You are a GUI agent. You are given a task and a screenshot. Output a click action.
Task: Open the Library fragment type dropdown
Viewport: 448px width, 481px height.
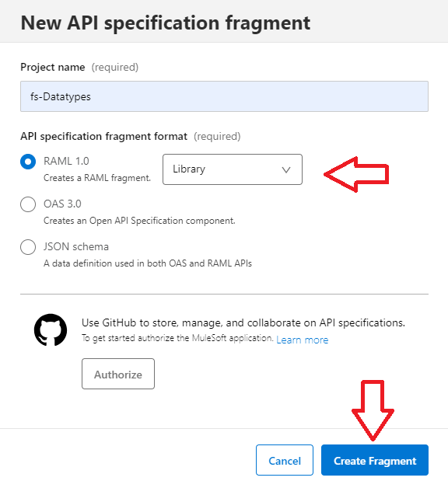click(x=233, y=169)
